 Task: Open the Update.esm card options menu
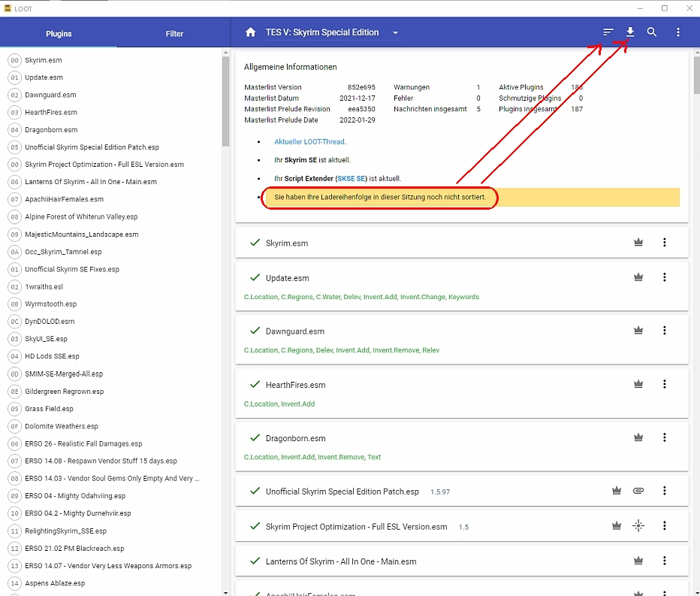[x=664, y=277]
